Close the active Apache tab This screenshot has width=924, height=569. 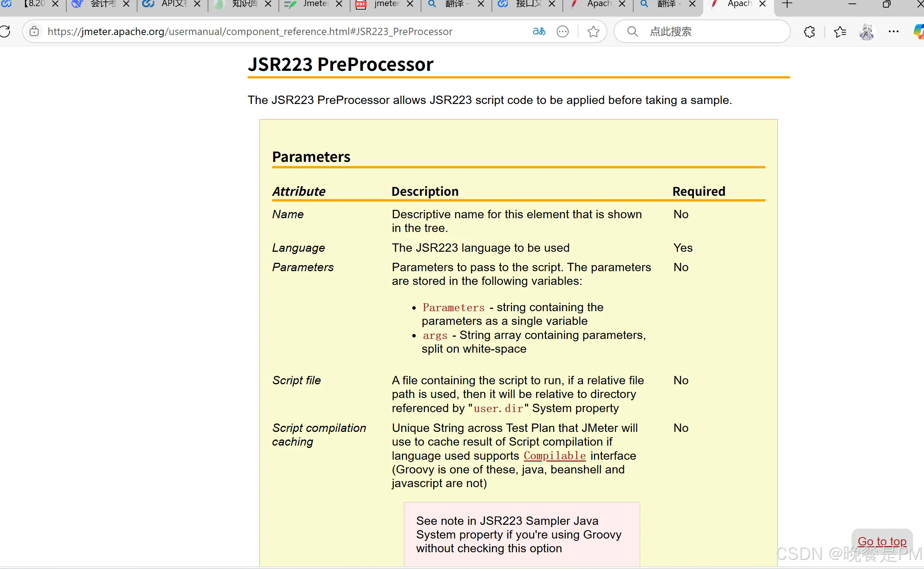point(762,4)
